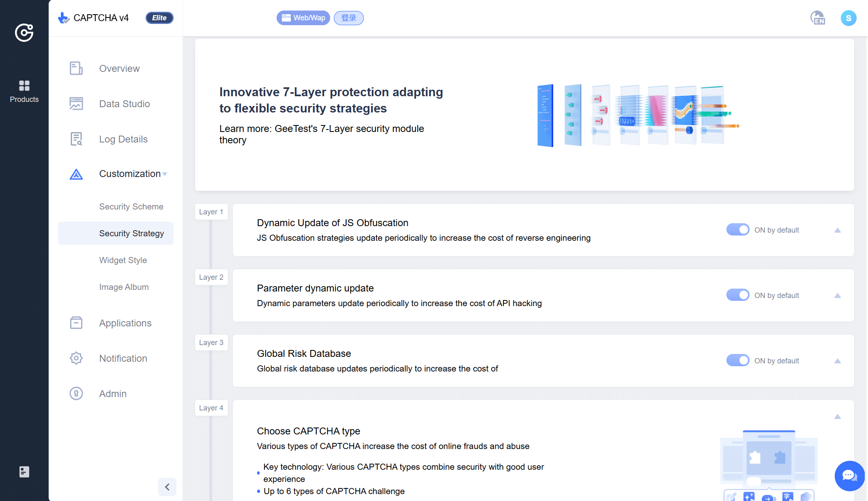This screenshot has height=501, width=868.
Task: Open the Products grid icon
Action: (24, 86)
